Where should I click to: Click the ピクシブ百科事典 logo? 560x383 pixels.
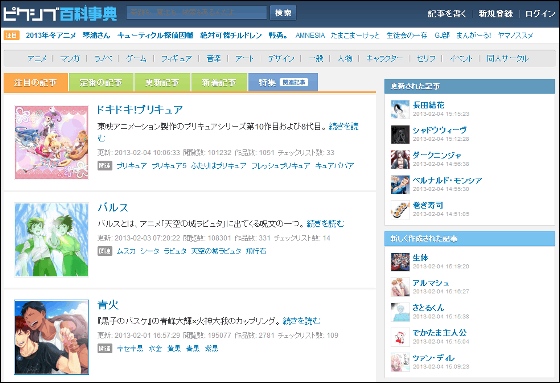point(60,14)
